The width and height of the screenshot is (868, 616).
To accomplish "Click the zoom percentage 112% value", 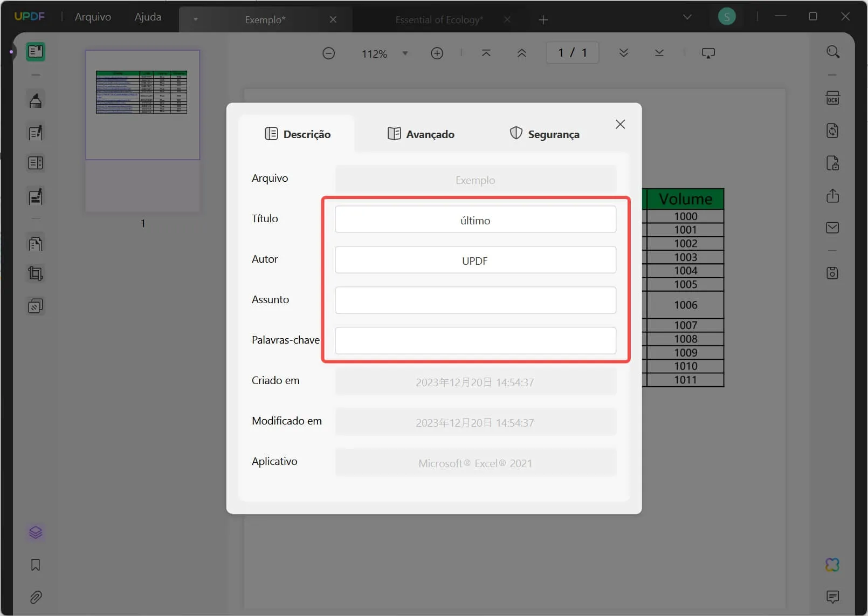I will (x=375, y=54).
